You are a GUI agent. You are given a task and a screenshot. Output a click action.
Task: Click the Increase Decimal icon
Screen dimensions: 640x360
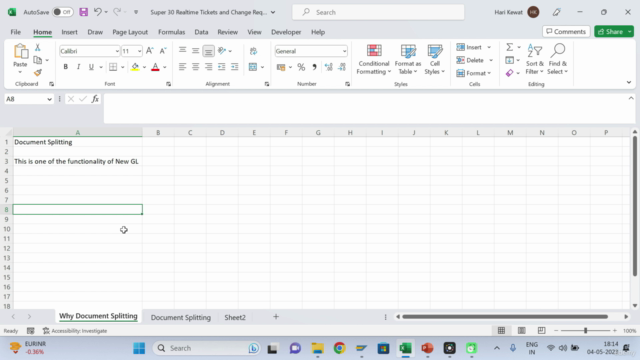pyautogui.click(x=329, y=67)
